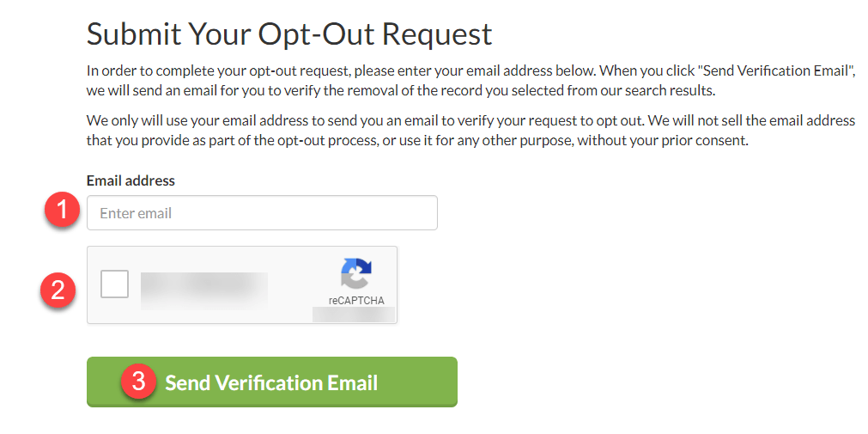Click the red number 1 marker
The image size is (868, 434).
tap(62, 211)
